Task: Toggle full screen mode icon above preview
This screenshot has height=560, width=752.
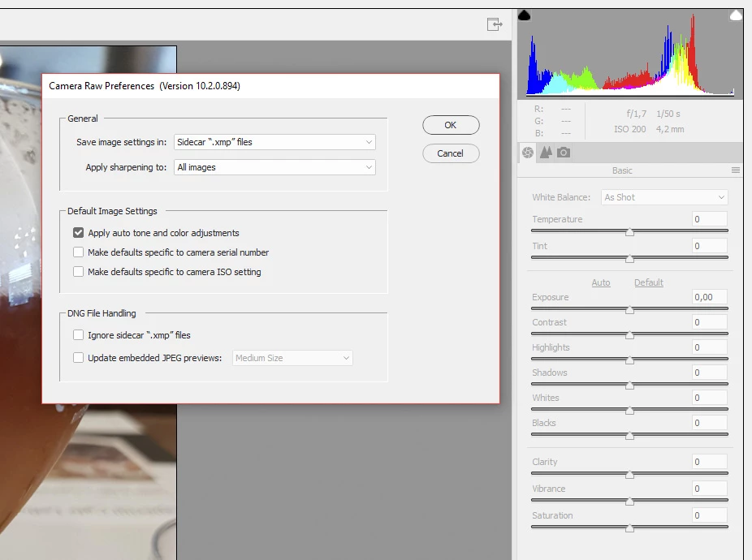Action: (x=495, y=24)
